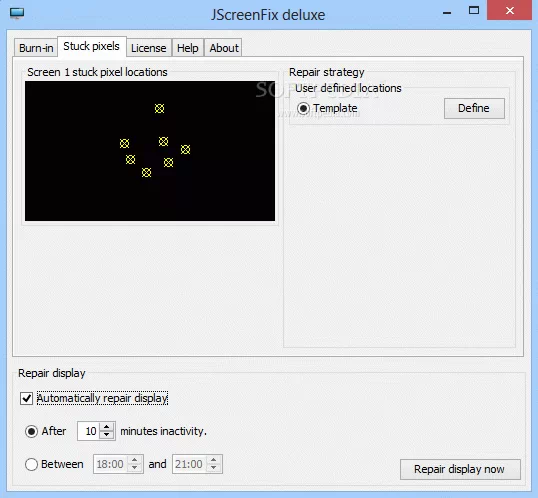
Task: Increase the 21:00 end time stepper
Action: tap(214, 460)
